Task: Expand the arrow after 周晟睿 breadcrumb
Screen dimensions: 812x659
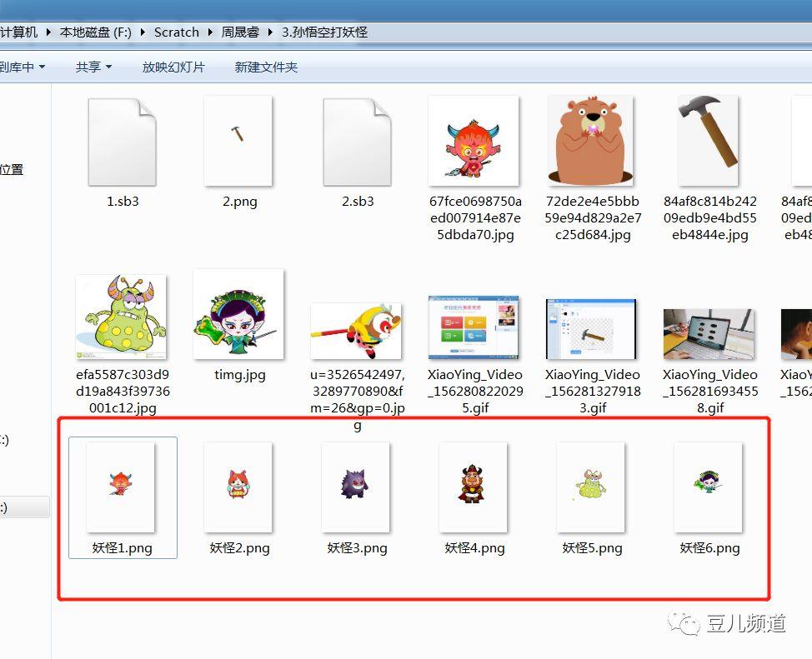Action: point(270,32)
